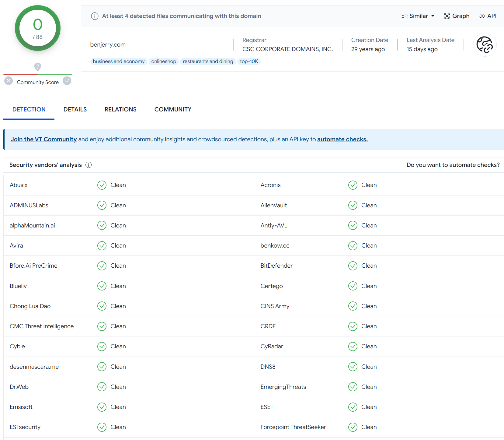Select the Chong Lua Dao vendor name

[x=30, y=306]
